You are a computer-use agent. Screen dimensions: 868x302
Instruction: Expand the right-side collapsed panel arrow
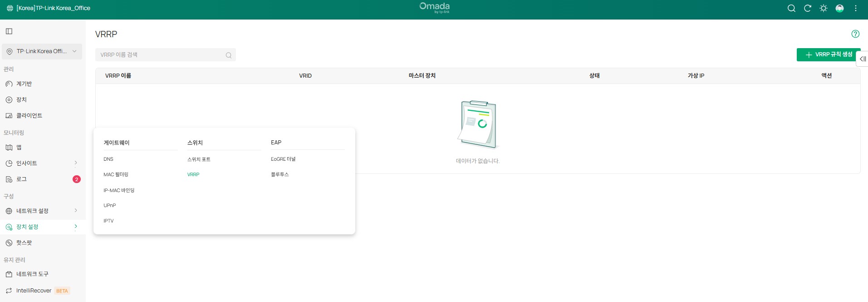(x=863, y=59)
